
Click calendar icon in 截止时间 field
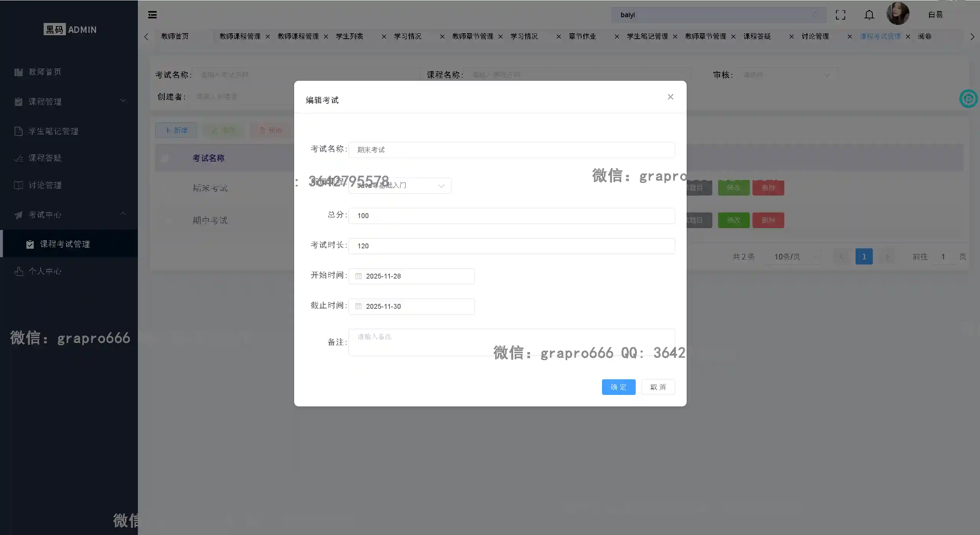(358, 306)
